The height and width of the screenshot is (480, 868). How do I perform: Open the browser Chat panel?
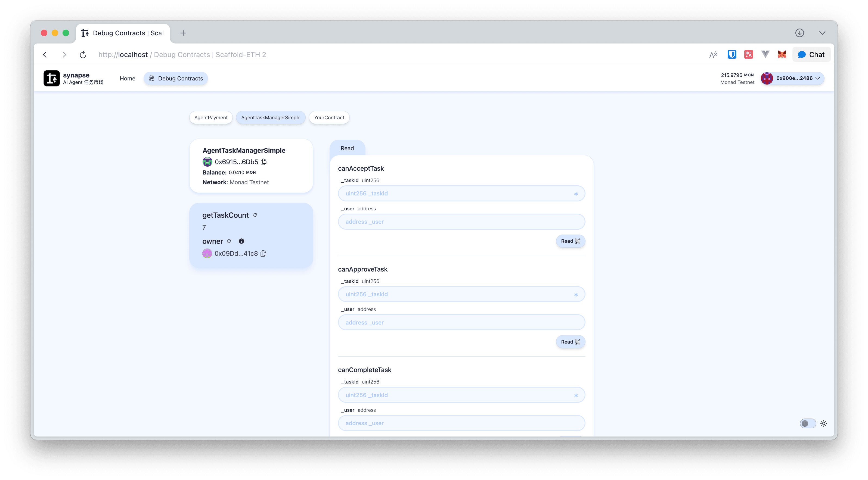[x=811, y=55]
